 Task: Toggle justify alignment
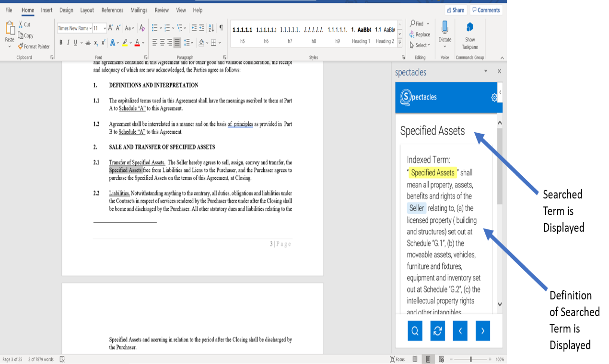pos(177,43)
